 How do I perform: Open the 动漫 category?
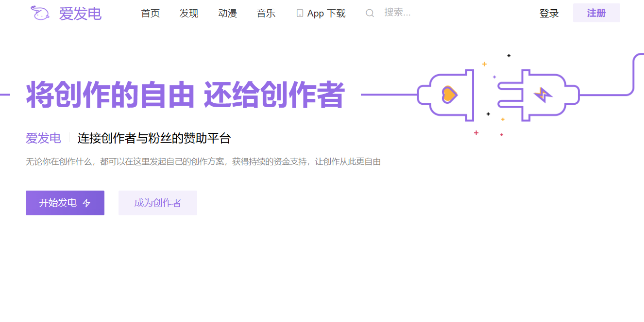pyautogui.click(x=228, y=14)
